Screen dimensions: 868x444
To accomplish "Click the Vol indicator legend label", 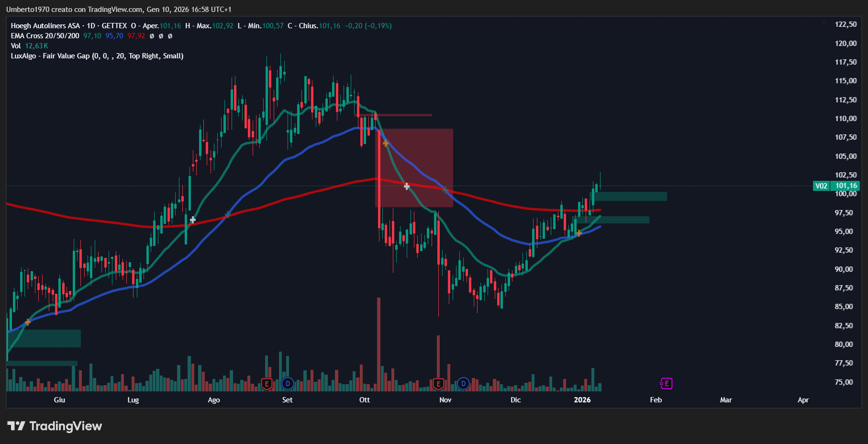I will point(16,46).
